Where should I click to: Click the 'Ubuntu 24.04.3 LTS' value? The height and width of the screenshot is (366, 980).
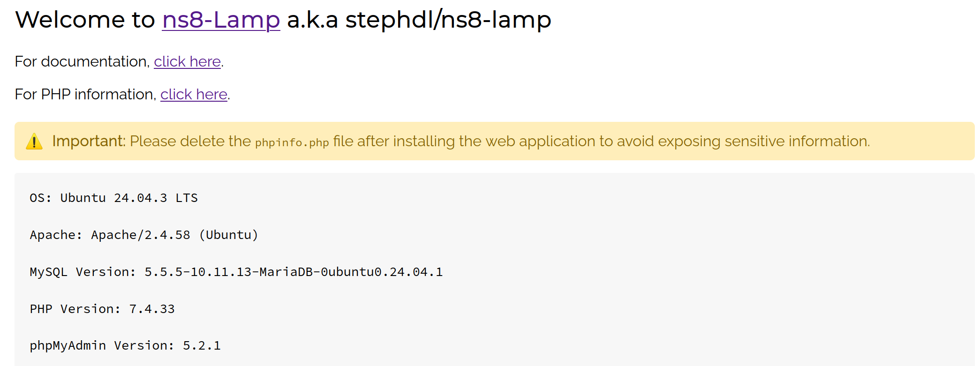[x=129, y=198]
